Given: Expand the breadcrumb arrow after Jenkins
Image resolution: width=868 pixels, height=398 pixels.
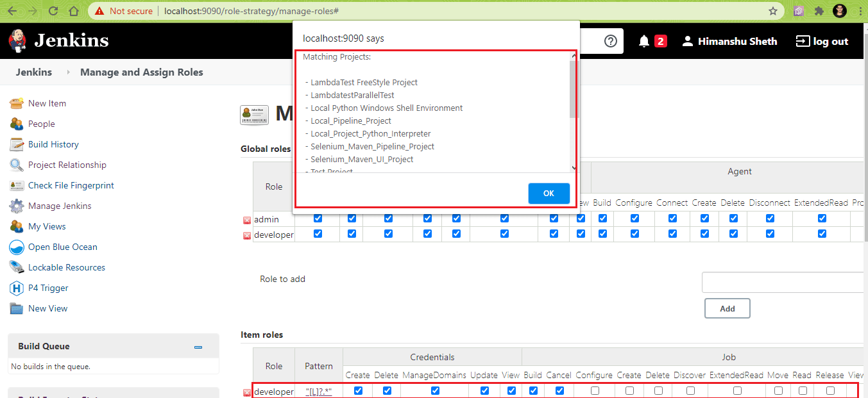Looking at the screenshot, I should [69, 72].
